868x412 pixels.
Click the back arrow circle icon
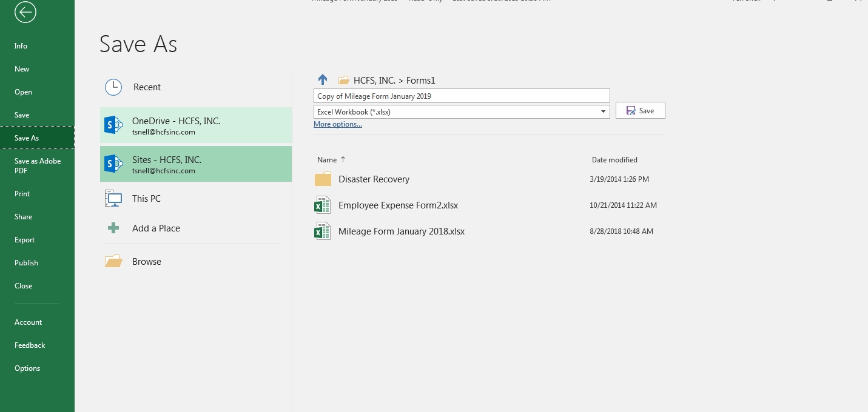tap(25, 12)
